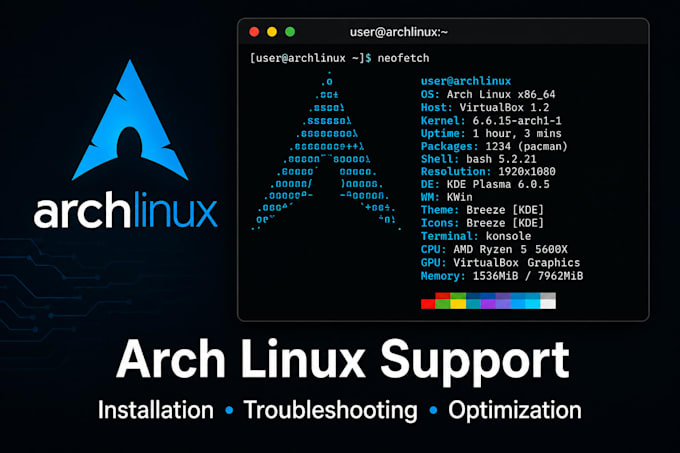Maximize the terminal using the green button
Image resolution: width=680 pixels, height=453 pixels.
click(290, 32)
